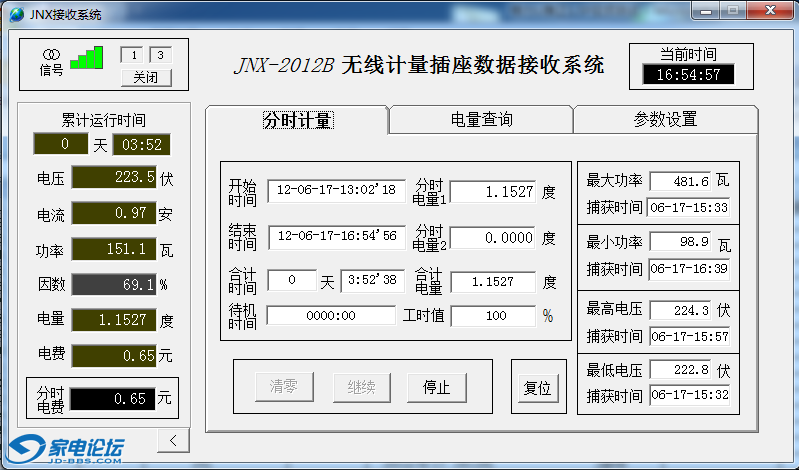Switch to the 分时计量 tab
This screenshot has width=799, height=470.
pos(297,120)
